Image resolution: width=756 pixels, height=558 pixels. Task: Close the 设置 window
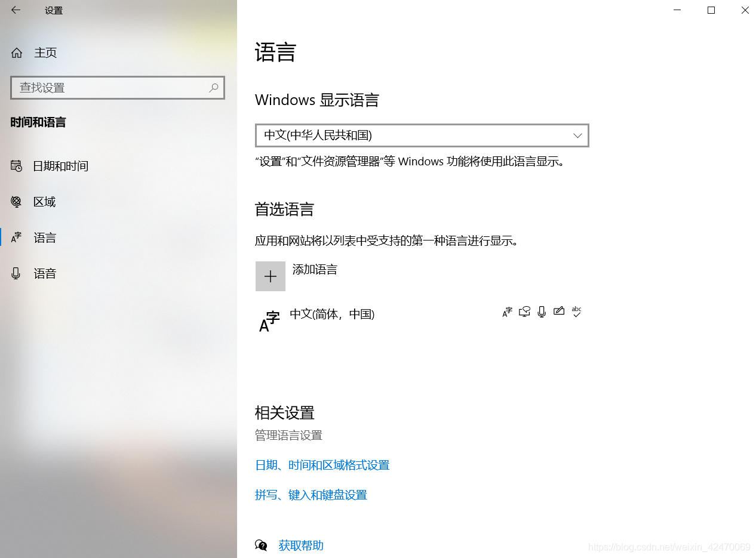click(745, 10)
